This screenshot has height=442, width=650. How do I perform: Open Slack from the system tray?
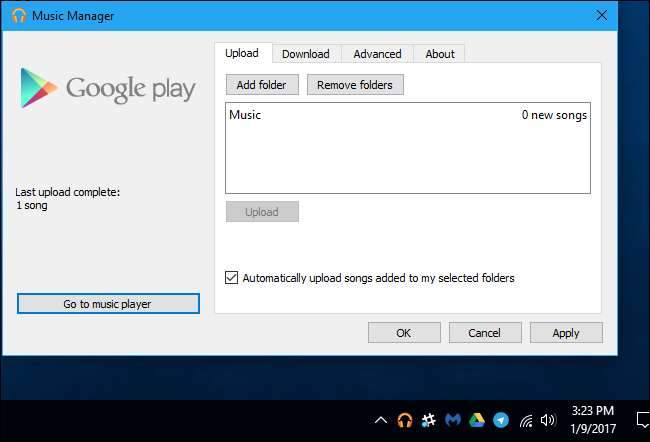pos(428,420)
